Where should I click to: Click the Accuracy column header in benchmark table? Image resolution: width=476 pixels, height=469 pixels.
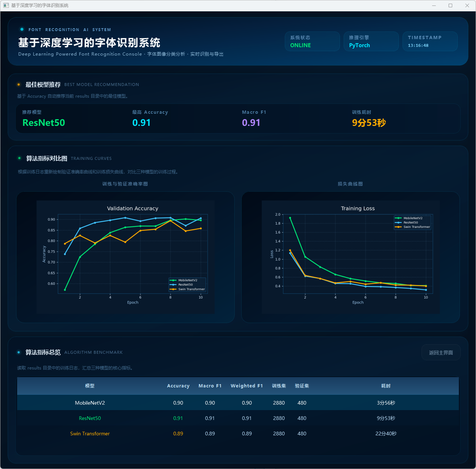click(x=178, y=386)
